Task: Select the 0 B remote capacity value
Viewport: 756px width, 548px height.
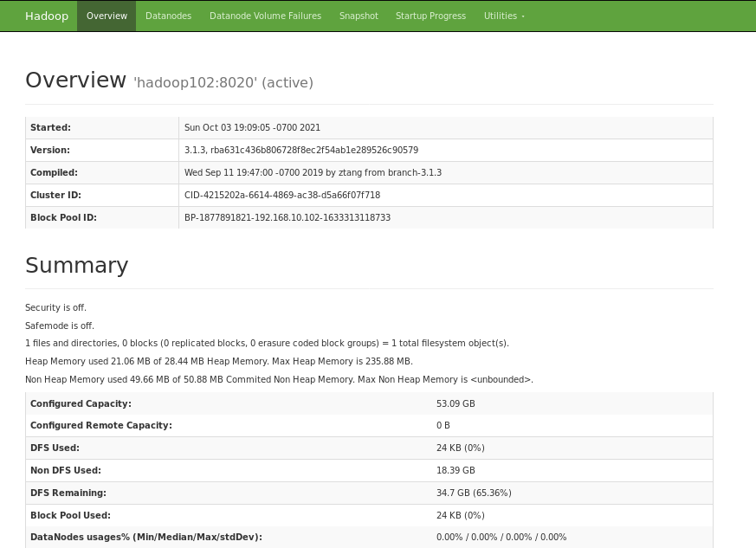Action: click(x=443, y=426)
